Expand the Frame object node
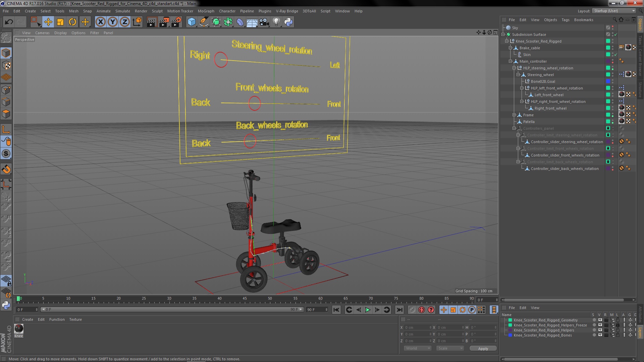The width and height of the screenshot is (644, 362). [x=514, y=115]
